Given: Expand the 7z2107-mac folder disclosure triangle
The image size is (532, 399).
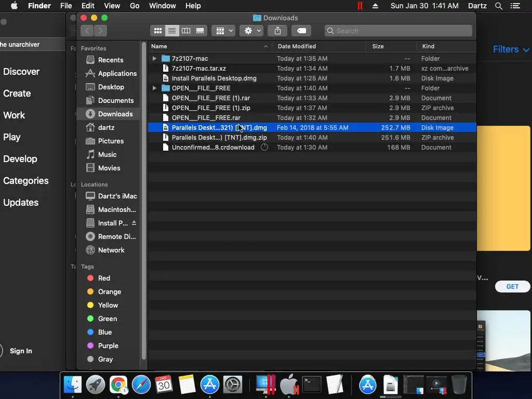Looking at the screenshot, I should [x=154, y=58].
